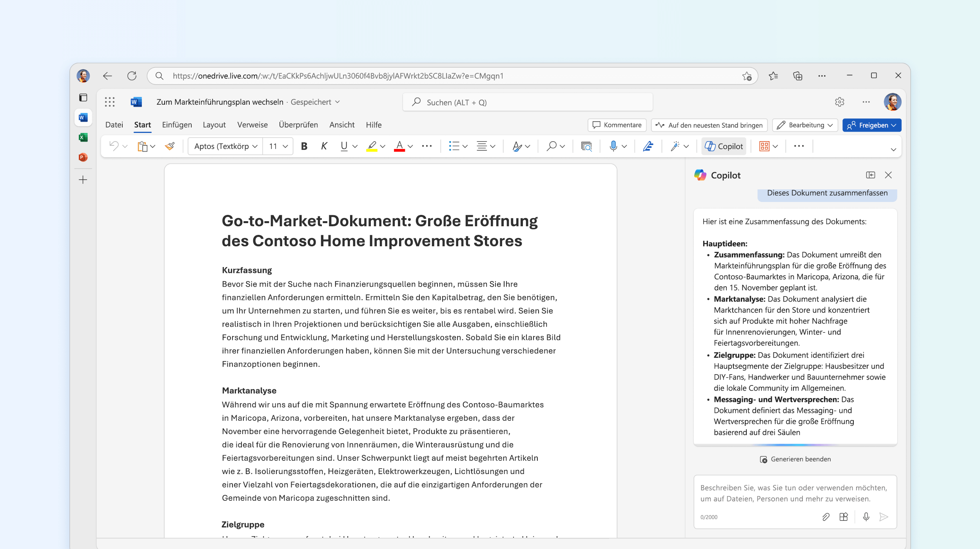Open the Editor pen icon
Image resolution: width=980 pixels, height=549 pixels.
[648, 146]
